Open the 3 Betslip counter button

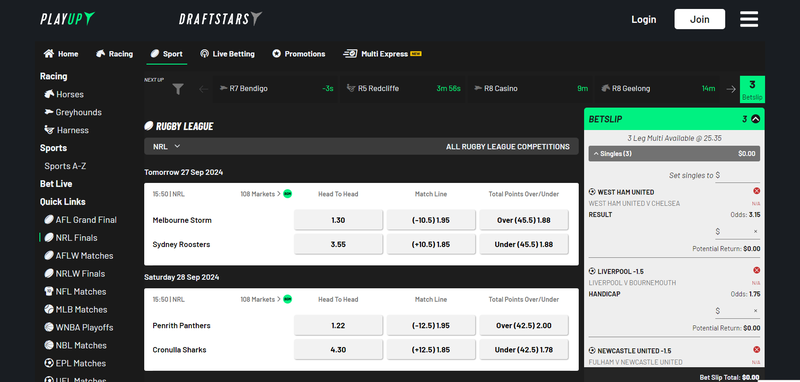(x=752, y=89)
